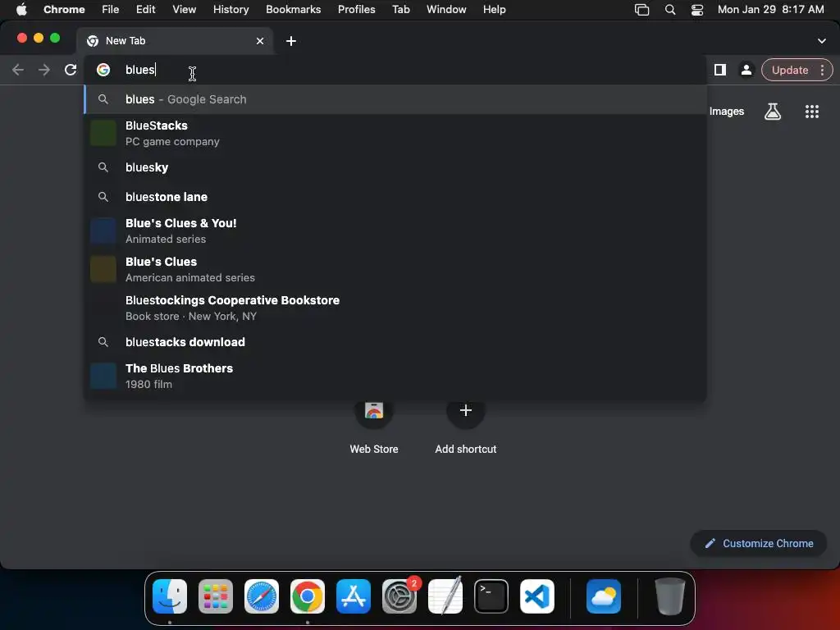Launch Terminal from the Dock

(x=491, y=596)
